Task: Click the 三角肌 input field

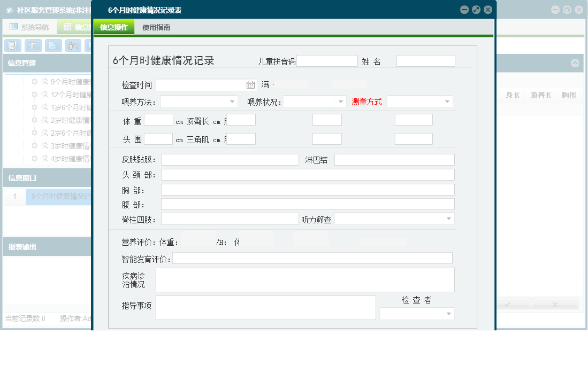Action: 241,139
